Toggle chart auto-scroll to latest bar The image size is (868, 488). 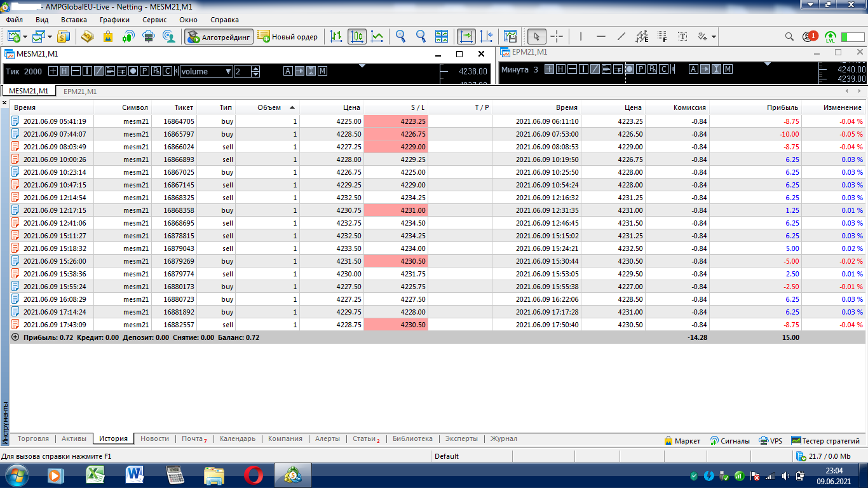coord(466,36)
